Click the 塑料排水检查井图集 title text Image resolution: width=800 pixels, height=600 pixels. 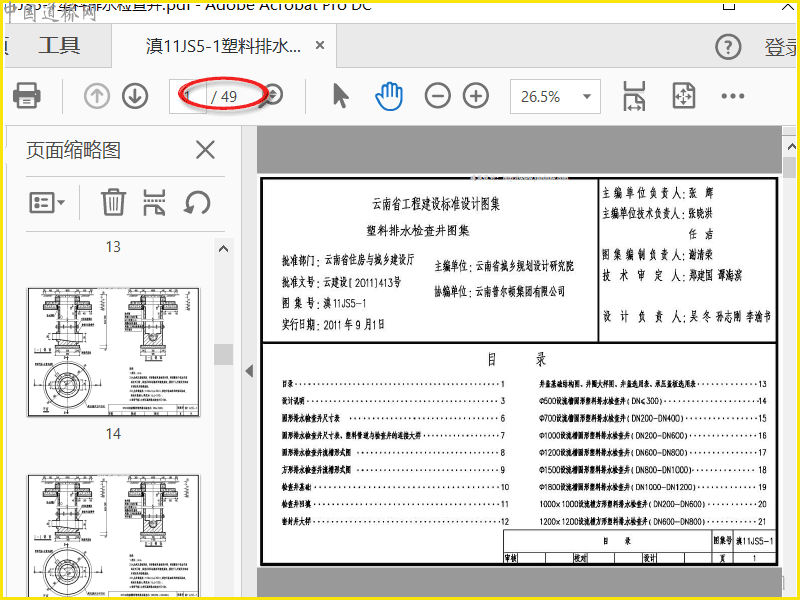pyautogui.click(x=418, y=231)
